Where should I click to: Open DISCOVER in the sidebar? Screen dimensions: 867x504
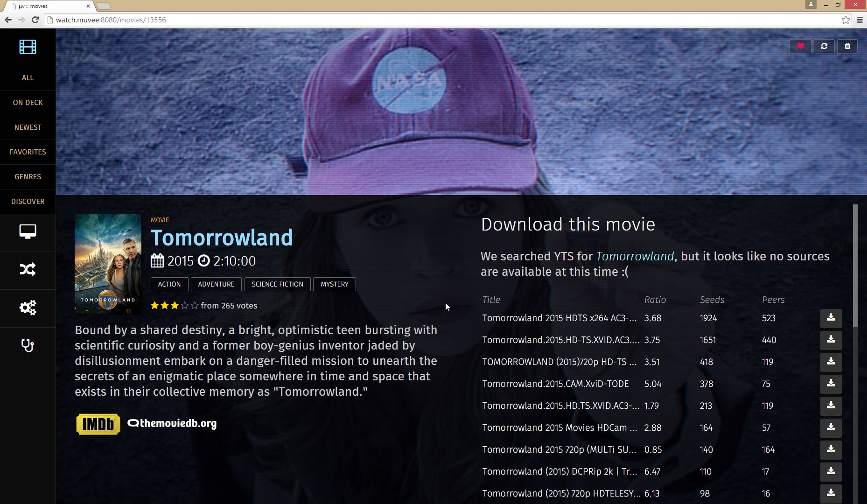tap(28, 202)
